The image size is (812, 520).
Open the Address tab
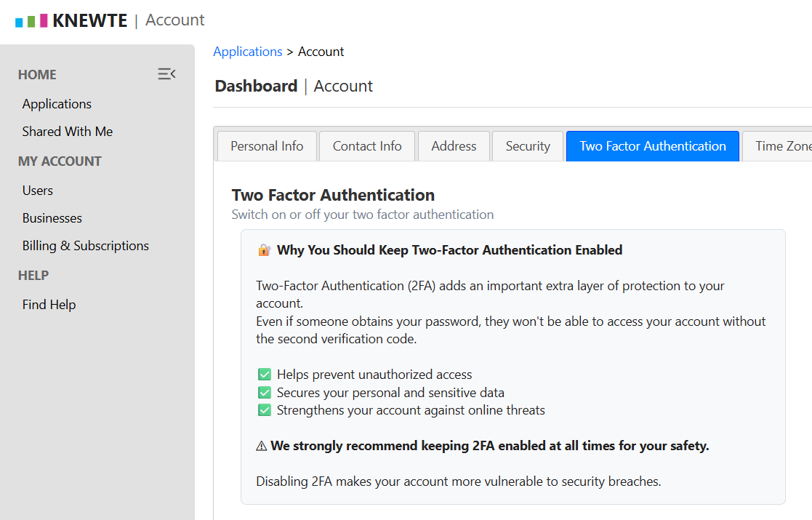coord(453,145)
